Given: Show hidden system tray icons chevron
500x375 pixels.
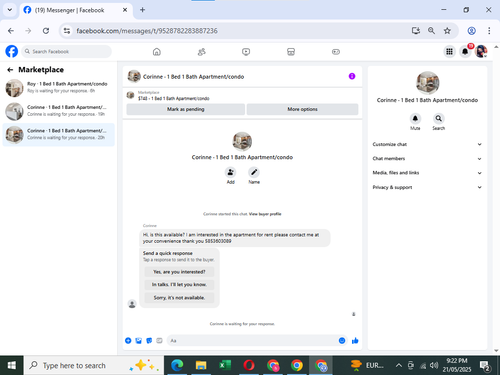Looking at the screenshot, I should coord(399,365).
